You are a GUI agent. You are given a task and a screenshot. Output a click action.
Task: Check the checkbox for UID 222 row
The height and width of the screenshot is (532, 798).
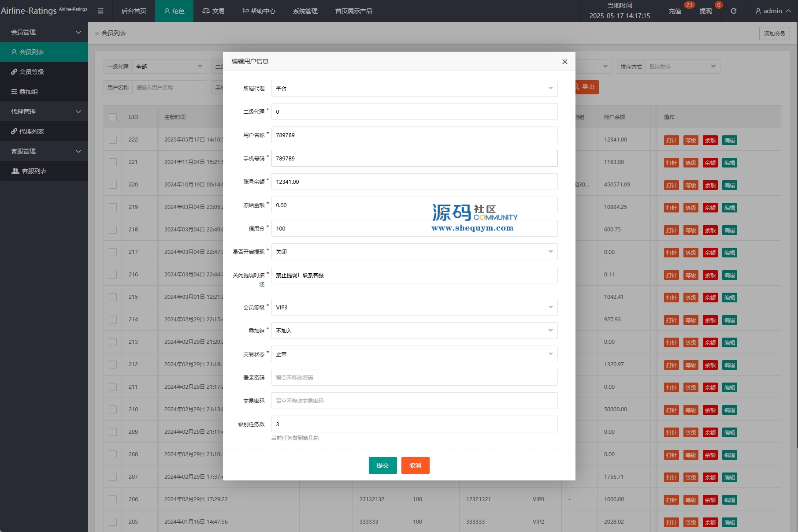point(113,140)
